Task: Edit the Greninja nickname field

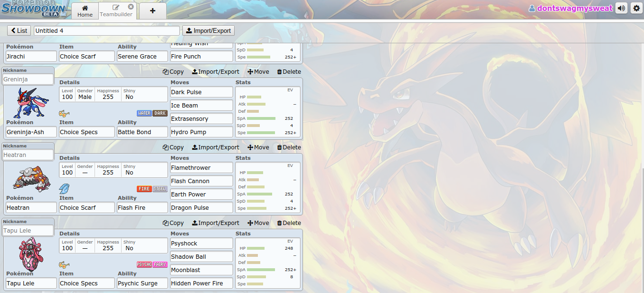Action: click(x=28, y=79)
